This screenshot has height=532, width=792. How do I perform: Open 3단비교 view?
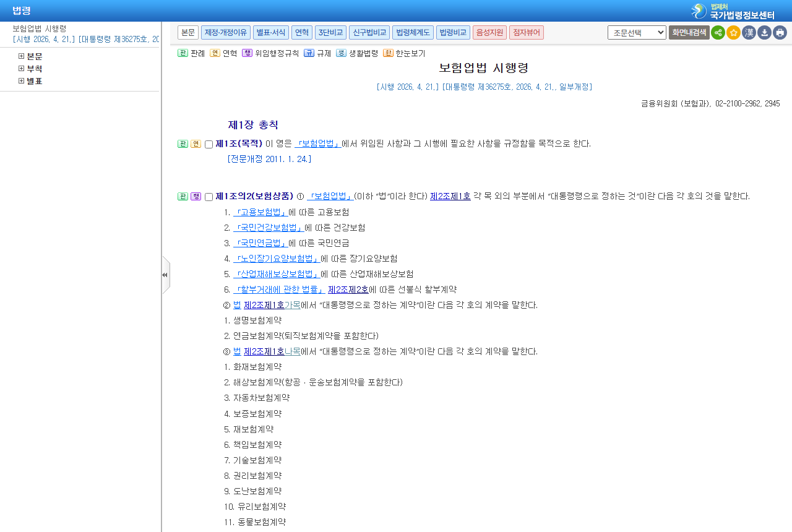point(330,33)
